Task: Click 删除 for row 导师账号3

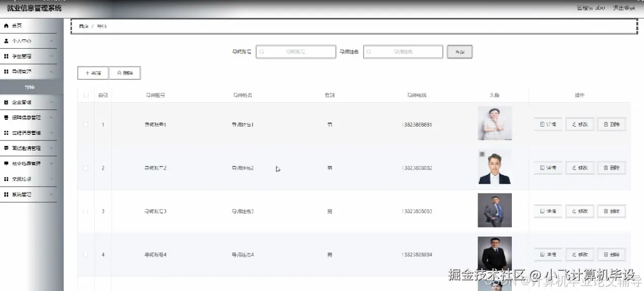Action: pos(611,212)
